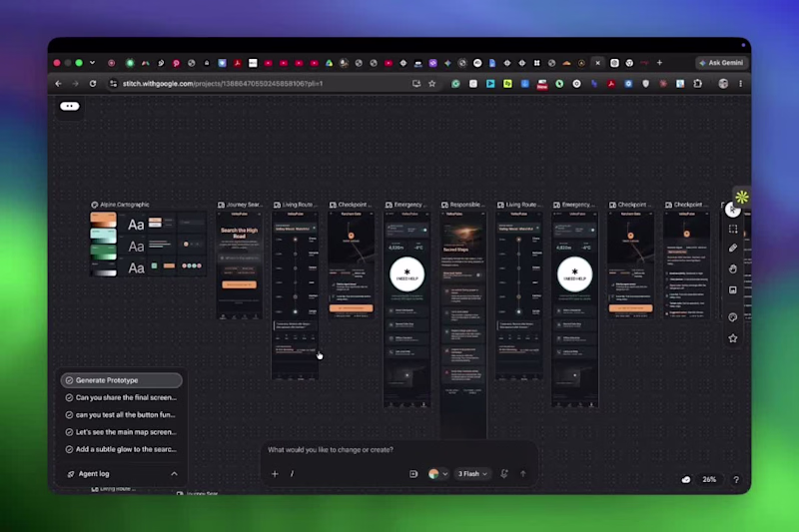Open Chrome three-dot menu

[x=740, y=84]
